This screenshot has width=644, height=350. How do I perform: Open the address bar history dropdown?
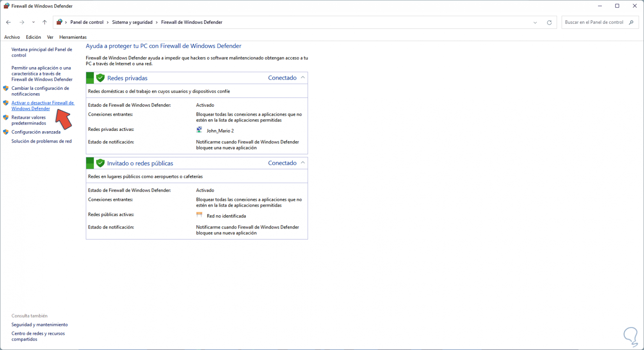coord(535,22)
